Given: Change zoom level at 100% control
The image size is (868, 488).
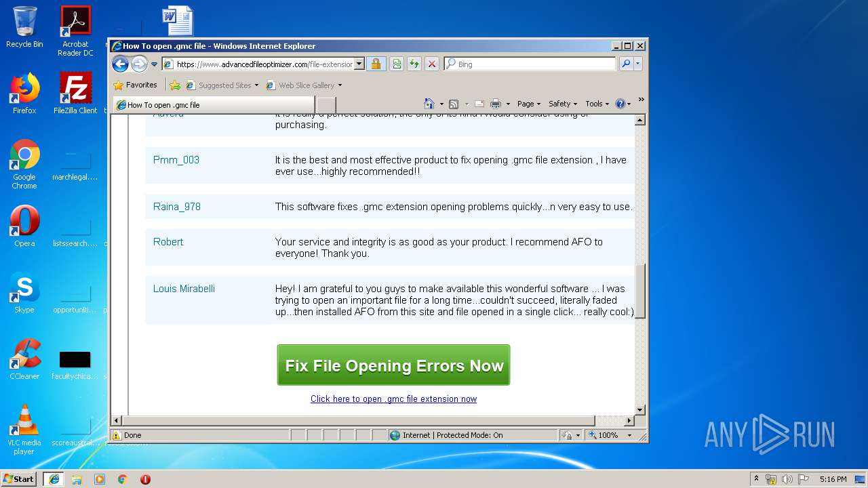Looking at the screenshot, I should point(604,435).
